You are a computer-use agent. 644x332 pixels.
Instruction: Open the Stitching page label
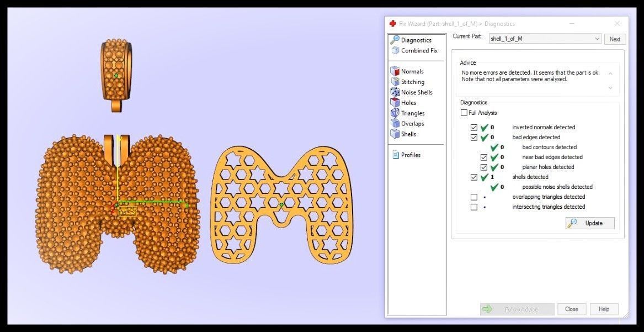coord(413,82)
